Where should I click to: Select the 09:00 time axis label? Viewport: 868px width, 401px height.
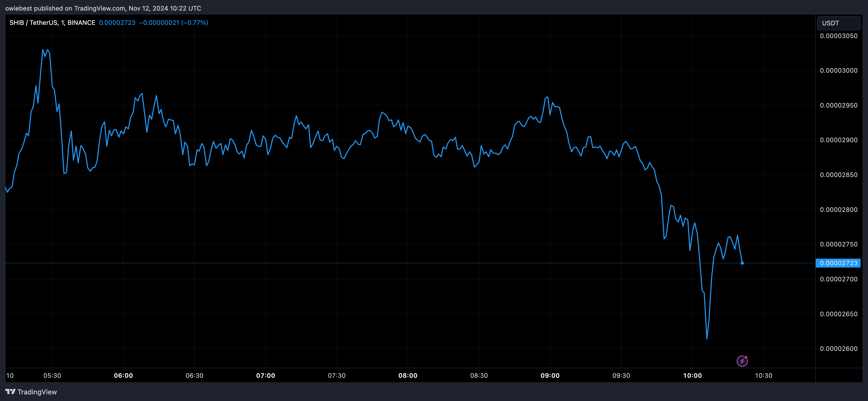tap(550, 375)
